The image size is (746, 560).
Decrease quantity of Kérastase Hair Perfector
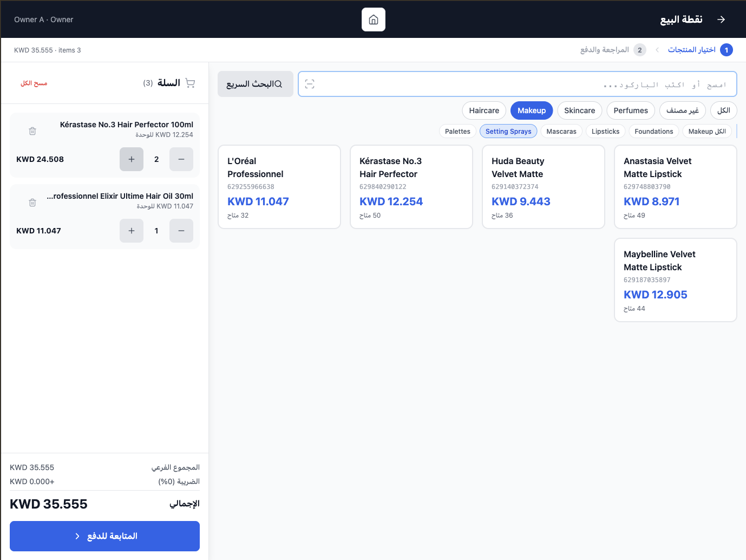pyautogui.click(x=181, y=159)
